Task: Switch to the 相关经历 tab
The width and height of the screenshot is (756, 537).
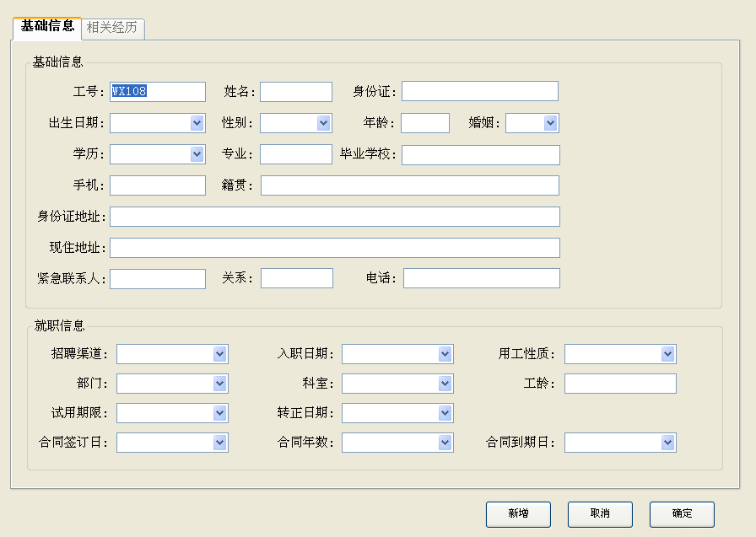Action: 112,28
